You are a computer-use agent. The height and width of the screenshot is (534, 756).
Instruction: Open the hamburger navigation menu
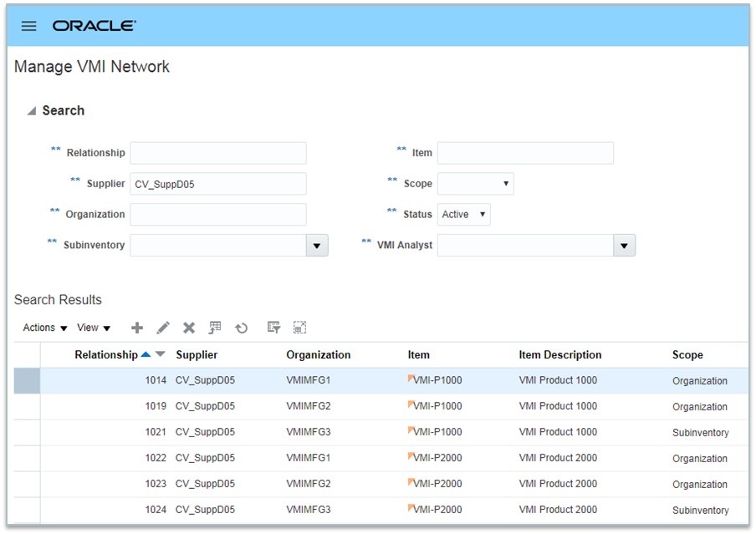click(29, 26)
